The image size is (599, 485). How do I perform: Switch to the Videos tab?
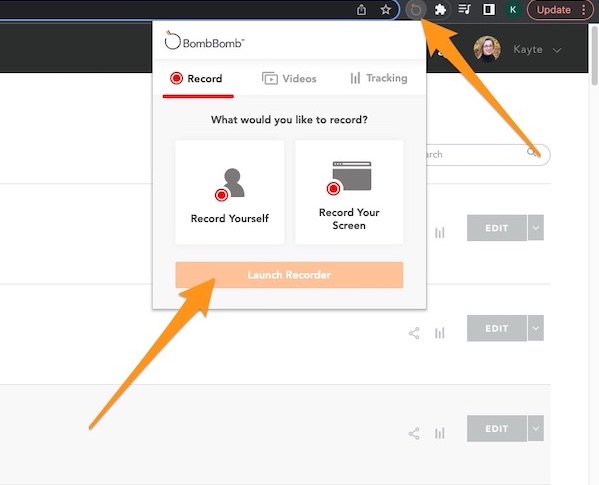click(289, 79)
